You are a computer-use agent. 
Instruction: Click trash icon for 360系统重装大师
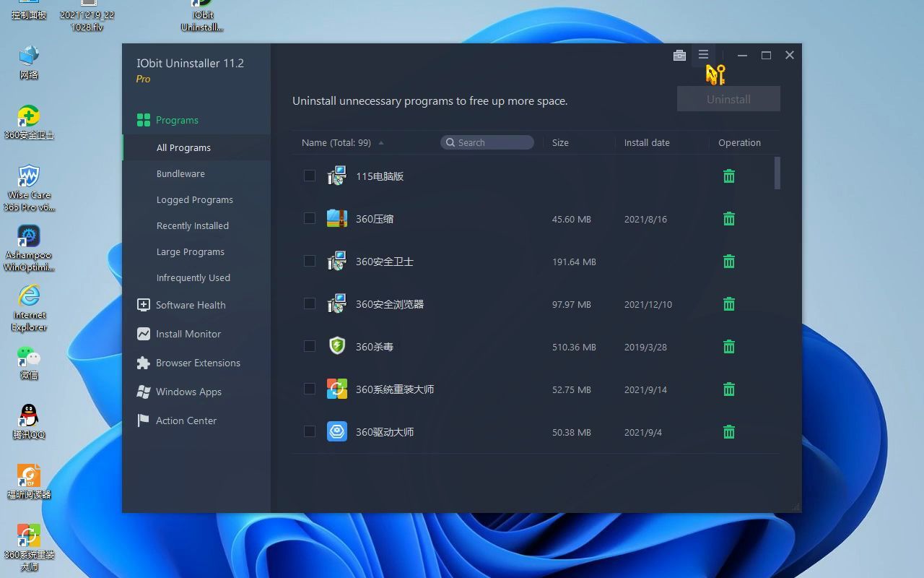pos(729,389)
